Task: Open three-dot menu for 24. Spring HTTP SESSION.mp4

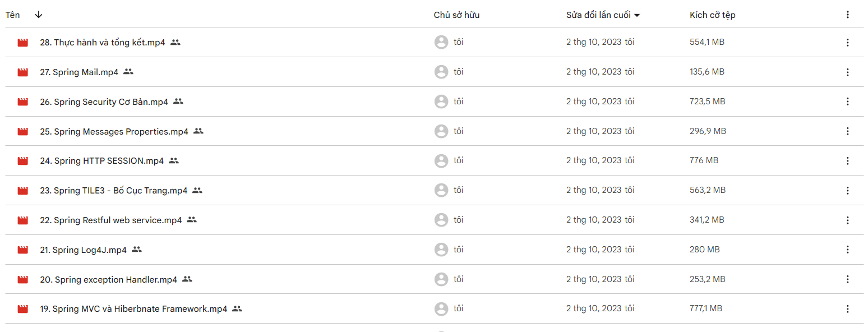Action: (847, 161)
